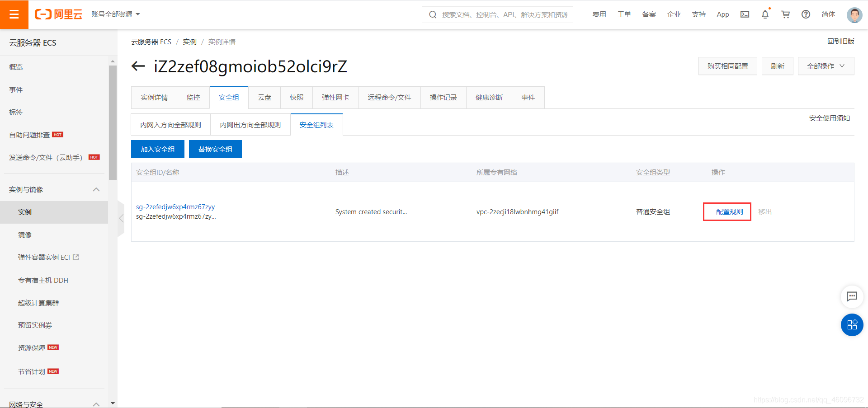Open the hamburger main menu
The image size is (868, 408).
[14, 14]
